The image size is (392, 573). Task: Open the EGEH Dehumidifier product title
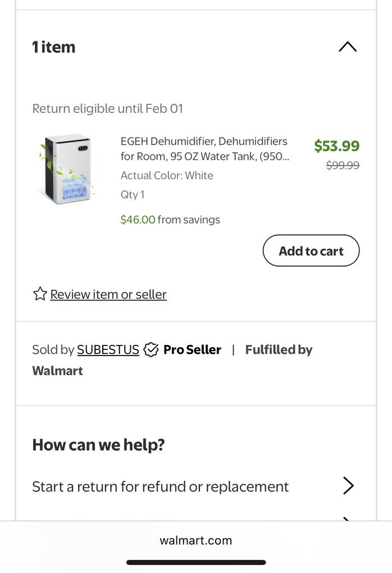point(204,148)
